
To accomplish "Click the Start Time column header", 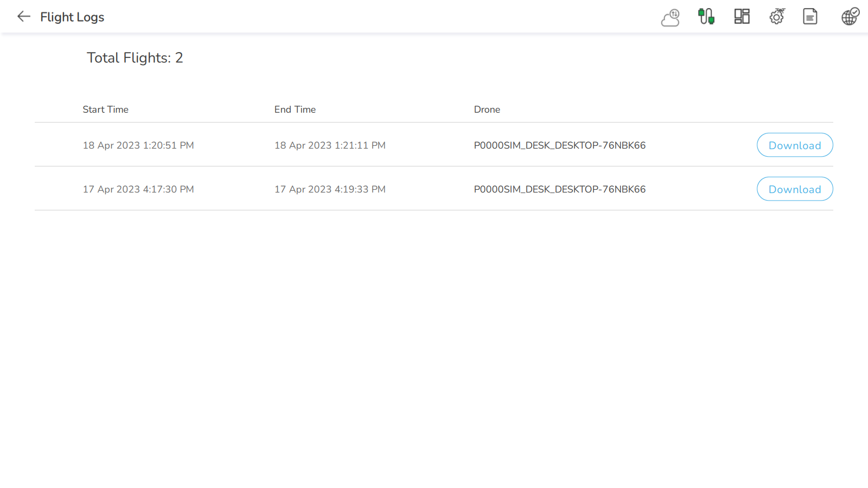I will click(105, 110).
